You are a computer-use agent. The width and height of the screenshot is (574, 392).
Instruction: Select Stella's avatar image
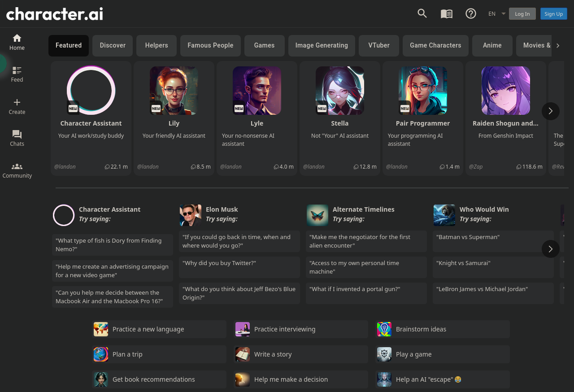(x=340, y=91)
